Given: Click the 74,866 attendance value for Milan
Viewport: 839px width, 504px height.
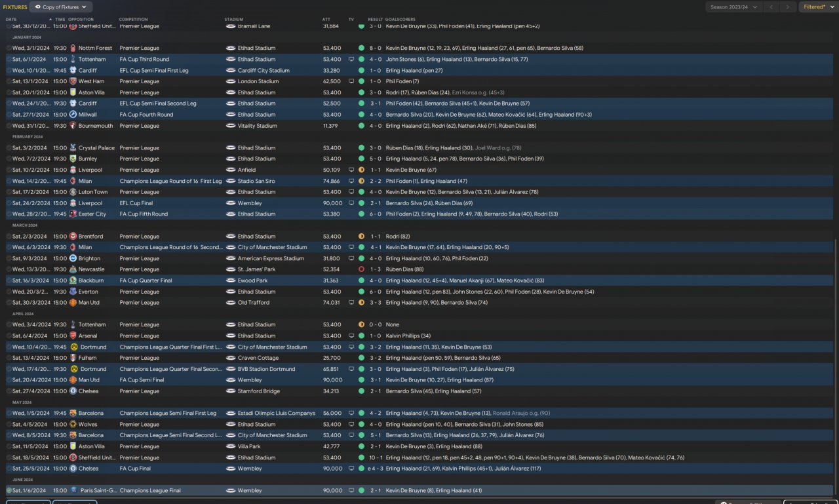Looking at the screenshot, I should coord(332,181).
